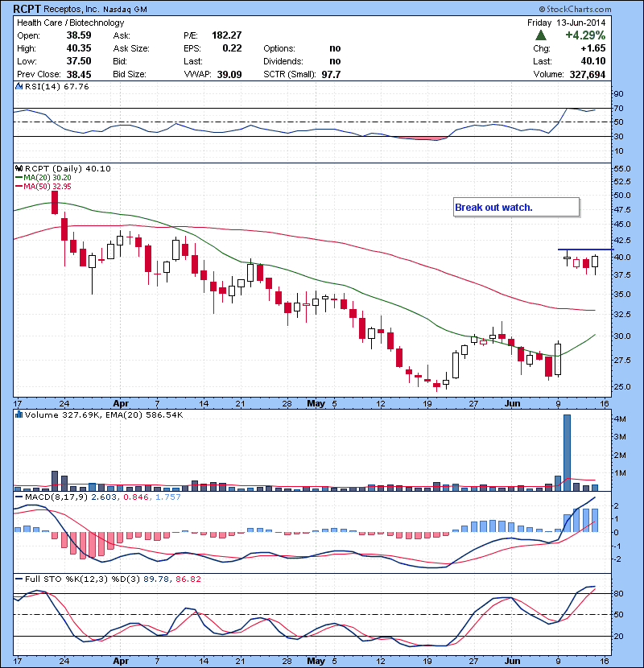Click the 'Jun' label on price chart axis
Screen dimensions: 644x668
coord(512,403)
